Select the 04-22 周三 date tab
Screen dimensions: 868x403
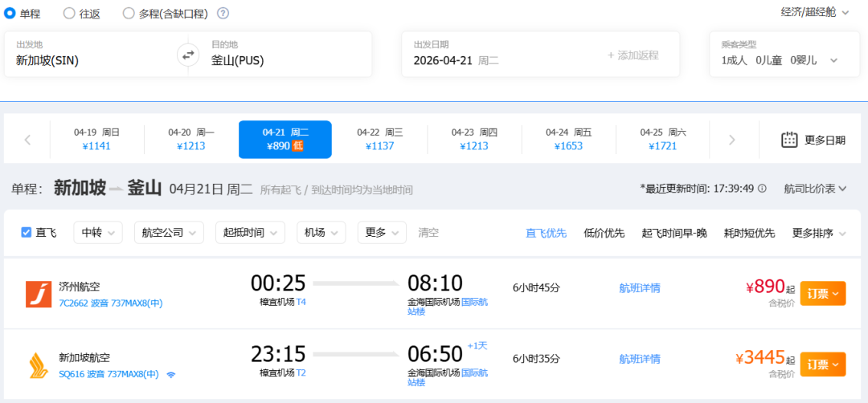(x=379, y=139)
